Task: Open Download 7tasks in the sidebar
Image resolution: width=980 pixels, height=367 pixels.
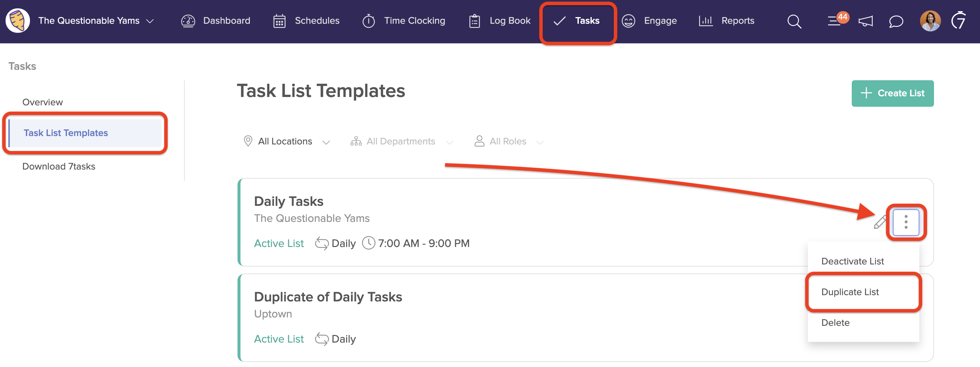Action: point(59,166)
